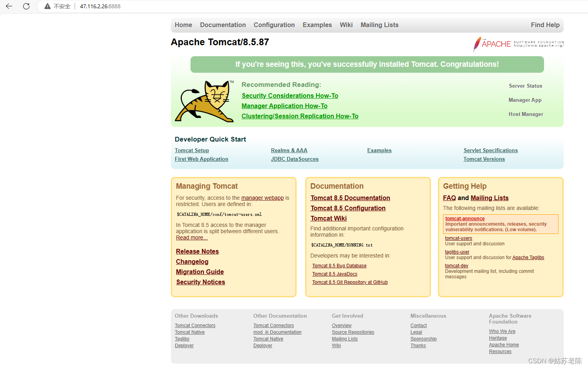Viewport: 588px width, 368px height.
Task: Open the Home menu item
Action: click(x=183, y=25)
